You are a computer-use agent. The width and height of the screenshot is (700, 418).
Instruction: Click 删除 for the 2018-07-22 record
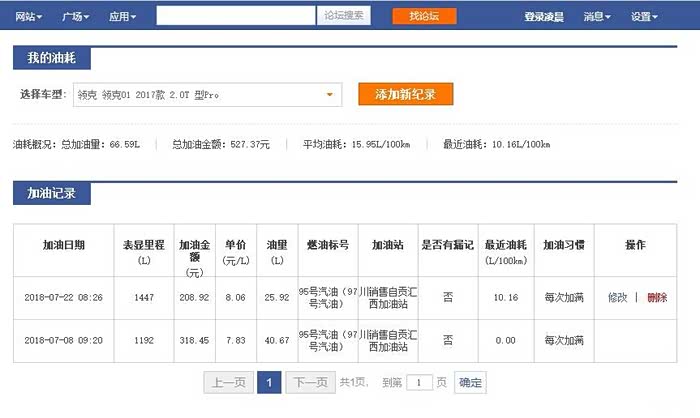pos(657,297)
